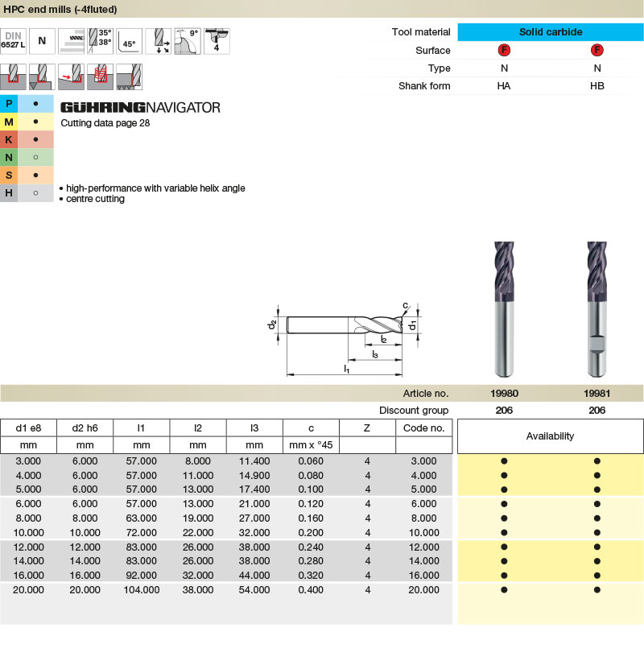The width and height of the screenshot is (644, 669).
Task: Click the feed direction arrows icon
Action: point(159,41)
